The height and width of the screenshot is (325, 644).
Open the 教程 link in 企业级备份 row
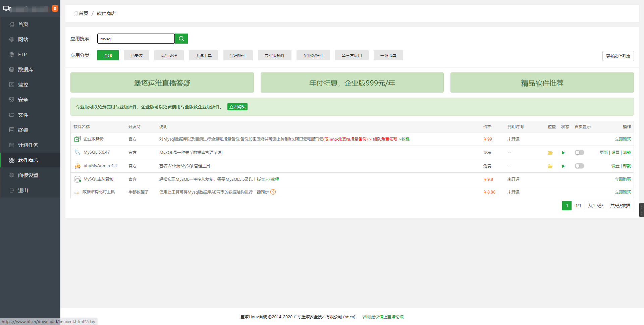tap(404, 139)
